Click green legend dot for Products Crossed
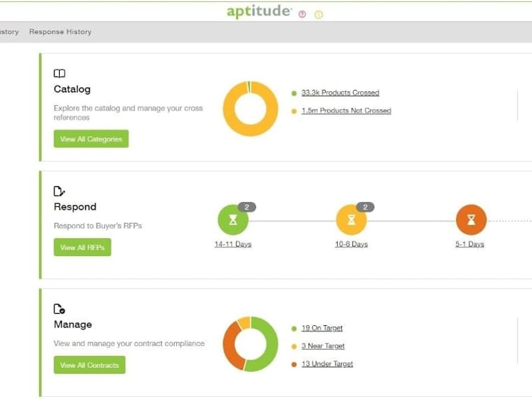This screenshot has width=532, height=399. 294,93
